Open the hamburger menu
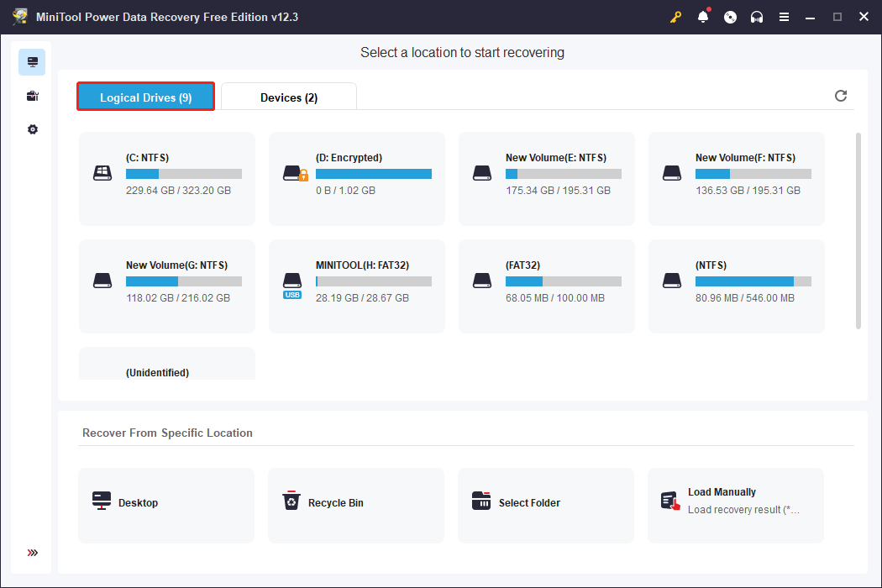882x588 pixels. click(x=784, y=17)
